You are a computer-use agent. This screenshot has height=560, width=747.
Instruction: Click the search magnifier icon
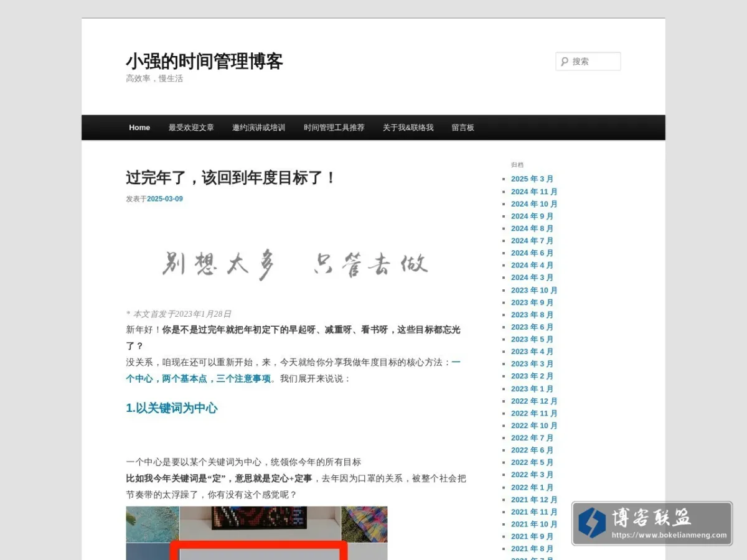(x=565, y=62)
